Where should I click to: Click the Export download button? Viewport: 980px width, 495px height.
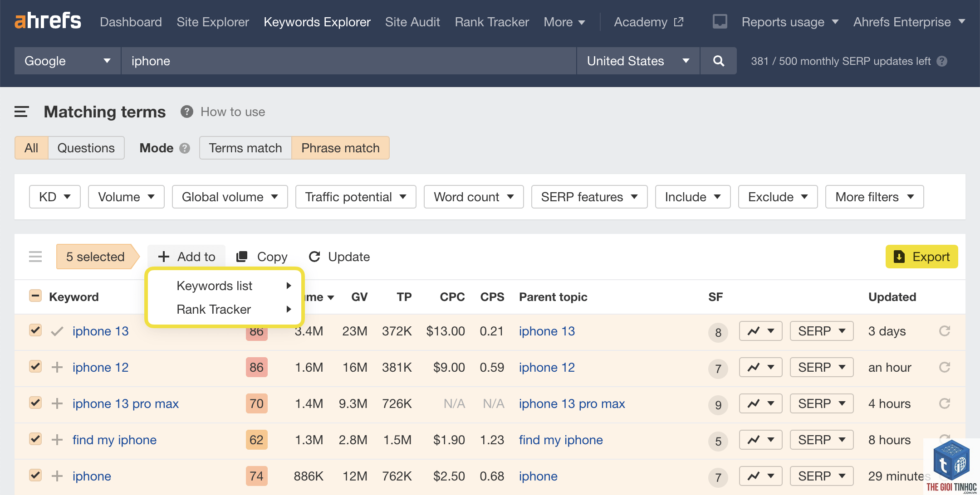tap(921, 257)
